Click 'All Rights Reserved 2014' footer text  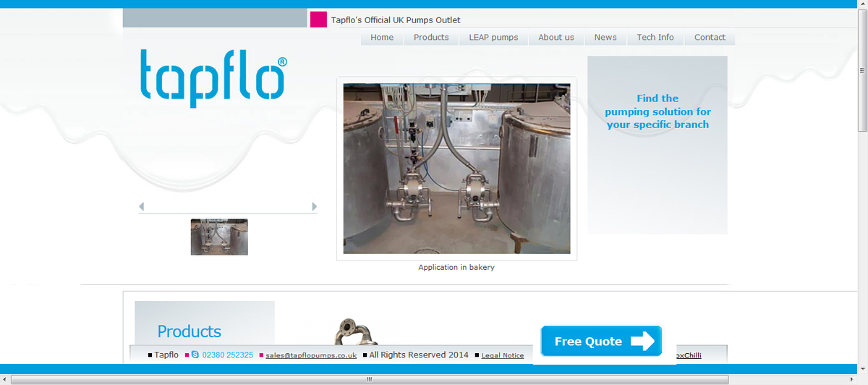pos(419,355)
